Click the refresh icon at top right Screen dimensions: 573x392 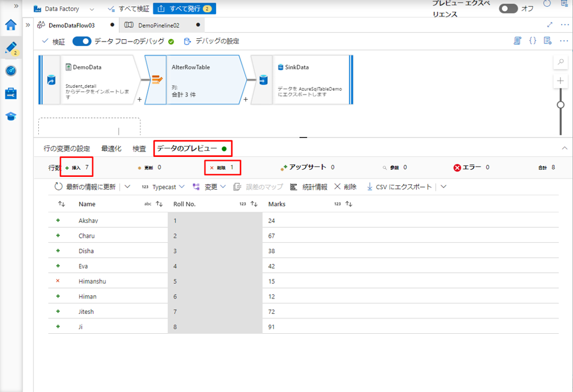[x=547, y=4]
